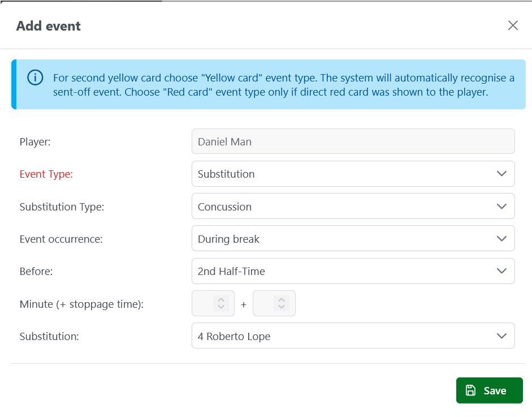Click the Before label

coord(36,272)
